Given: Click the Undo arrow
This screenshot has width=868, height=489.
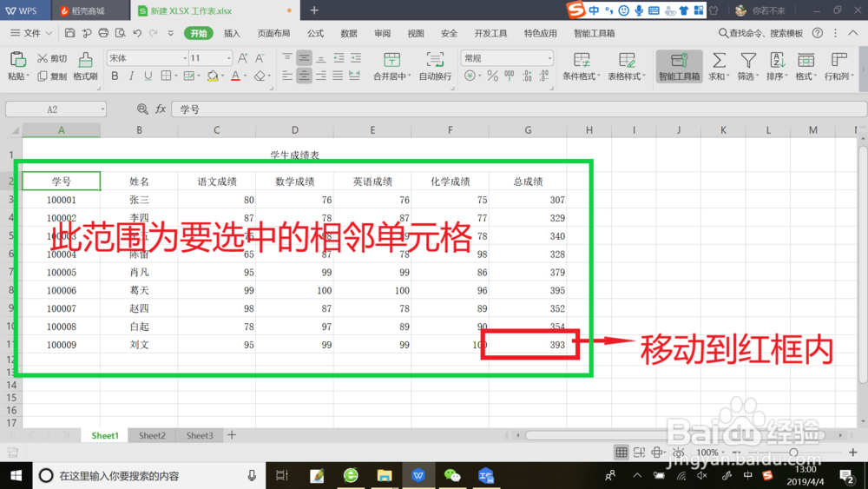Looking at the screenshot, I should tap(137, 33).
